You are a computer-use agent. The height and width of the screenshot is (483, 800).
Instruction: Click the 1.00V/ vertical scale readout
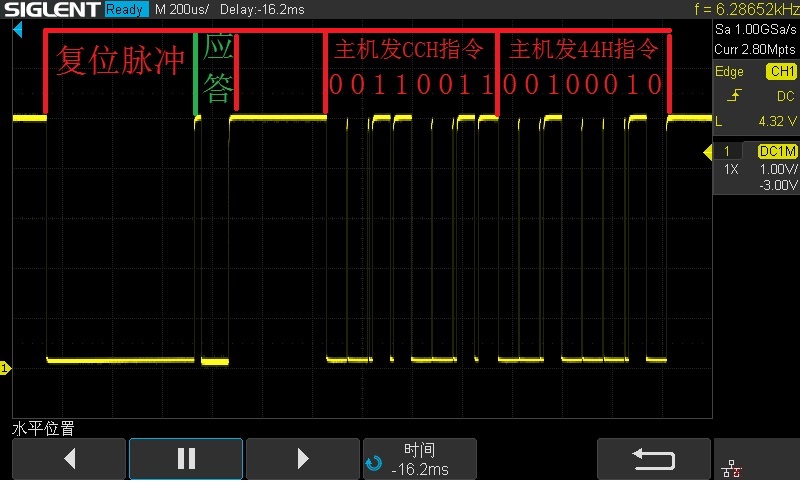[x=778, y=169]
